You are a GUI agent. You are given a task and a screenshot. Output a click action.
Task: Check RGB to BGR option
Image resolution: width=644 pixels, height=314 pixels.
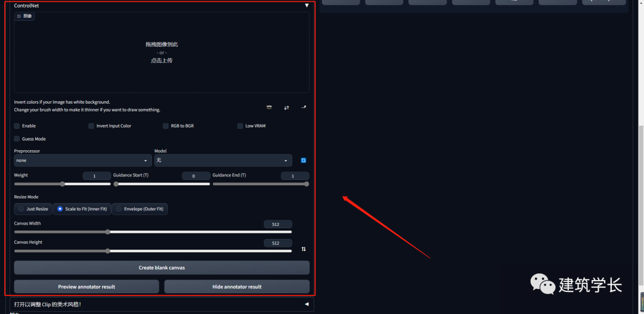click(166, 126)
